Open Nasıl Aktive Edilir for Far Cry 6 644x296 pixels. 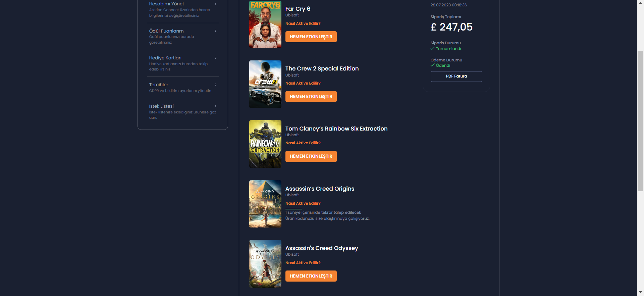click(303, 23)
